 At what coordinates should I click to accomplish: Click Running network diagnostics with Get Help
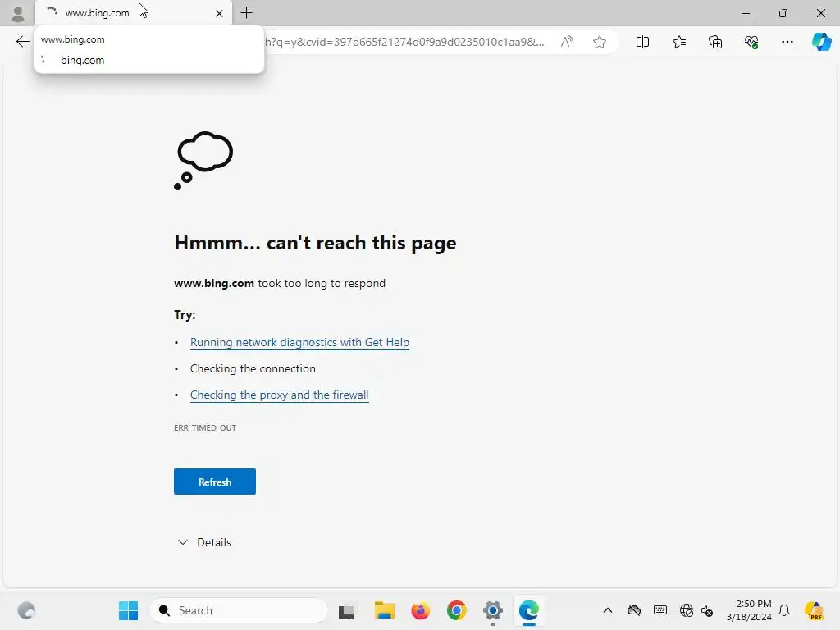coord(299,342)
